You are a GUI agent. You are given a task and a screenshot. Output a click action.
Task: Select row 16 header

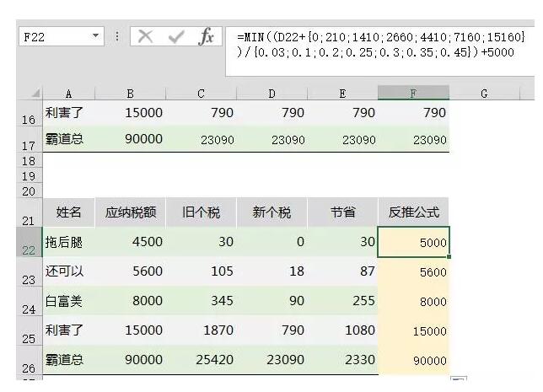pos(29,113)
